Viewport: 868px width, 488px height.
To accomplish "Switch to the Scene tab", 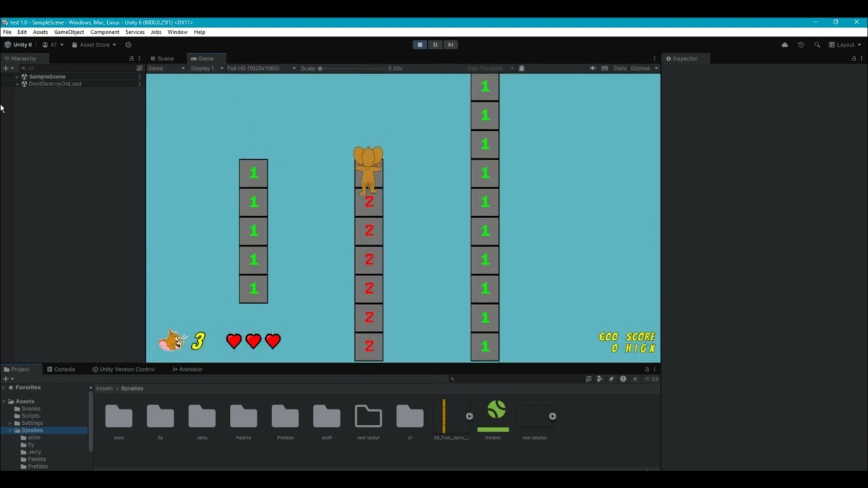I will pyautogui.click(x=163, y=58).
